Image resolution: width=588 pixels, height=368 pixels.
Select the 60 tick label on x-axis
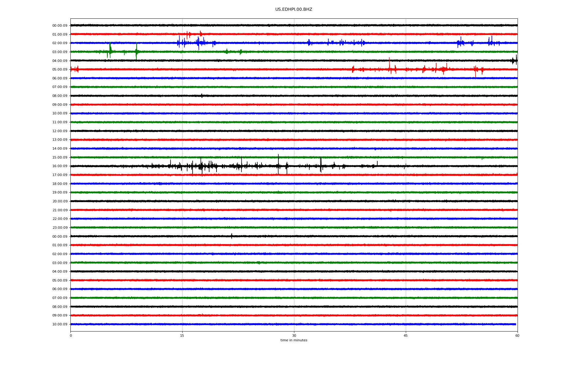pos(517,335)
